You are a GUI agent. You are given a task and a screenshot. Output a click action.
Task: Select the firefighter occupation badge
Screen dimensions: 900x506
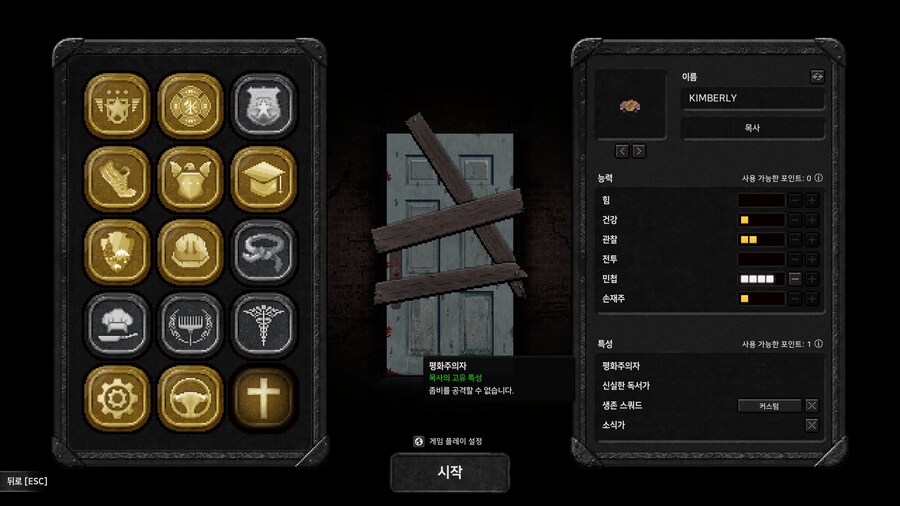(x=190, y=106)
